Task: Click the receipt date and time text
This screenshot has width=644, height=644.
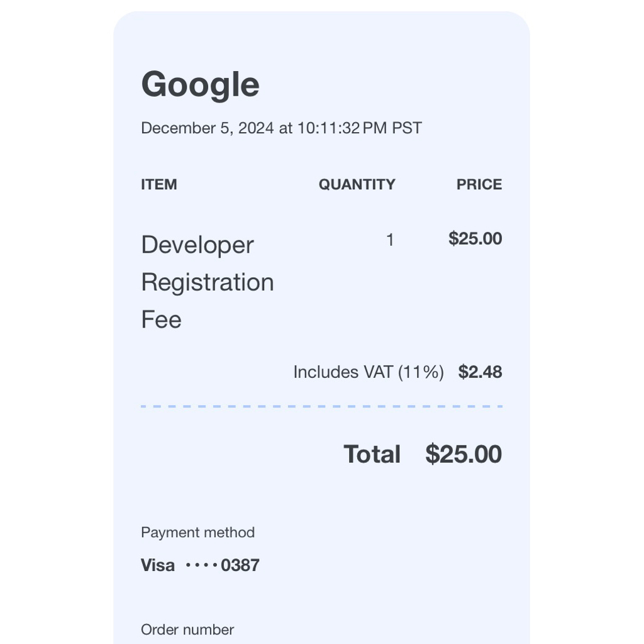Action: tap(281, 128)
